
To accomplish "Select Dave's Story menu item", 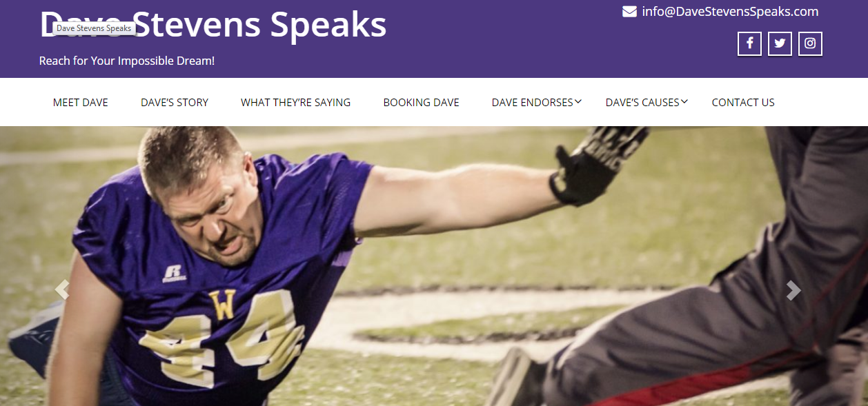I will [x=175, y=102].
